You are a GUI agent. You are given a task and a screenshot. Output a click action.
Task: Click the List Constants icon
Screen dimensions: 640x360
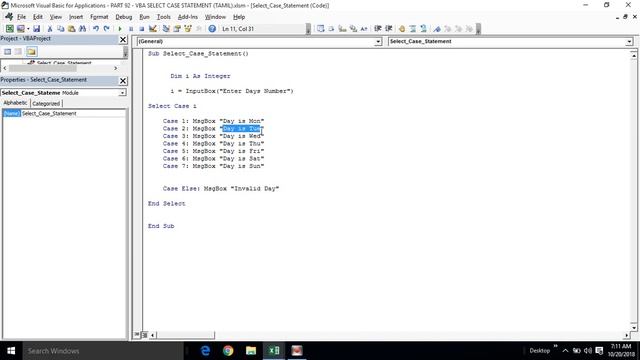pyautogui.click(x=331, y=29)
